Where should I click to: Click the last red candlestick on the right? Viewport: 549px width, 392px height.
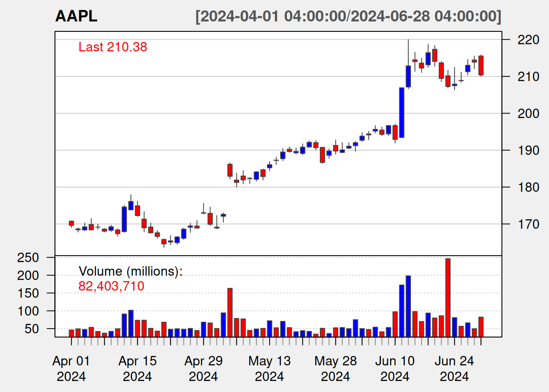[x=481, y=65]
